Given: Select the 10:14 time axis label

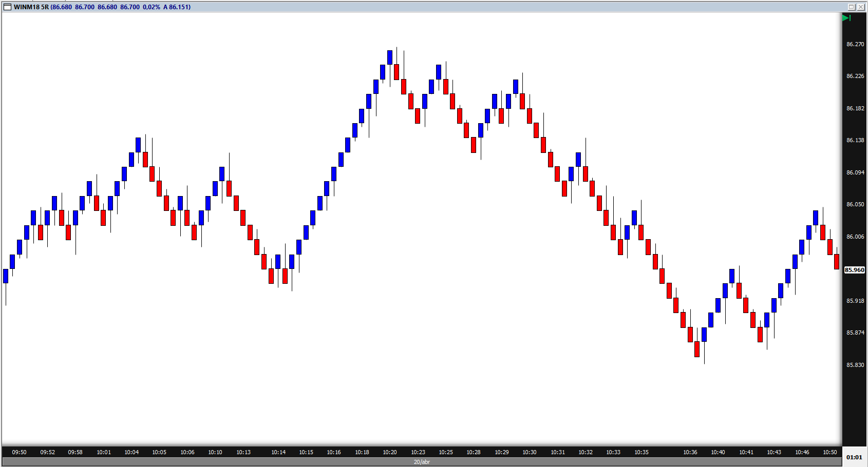Looking at the screenshot, I should [278, 452].
